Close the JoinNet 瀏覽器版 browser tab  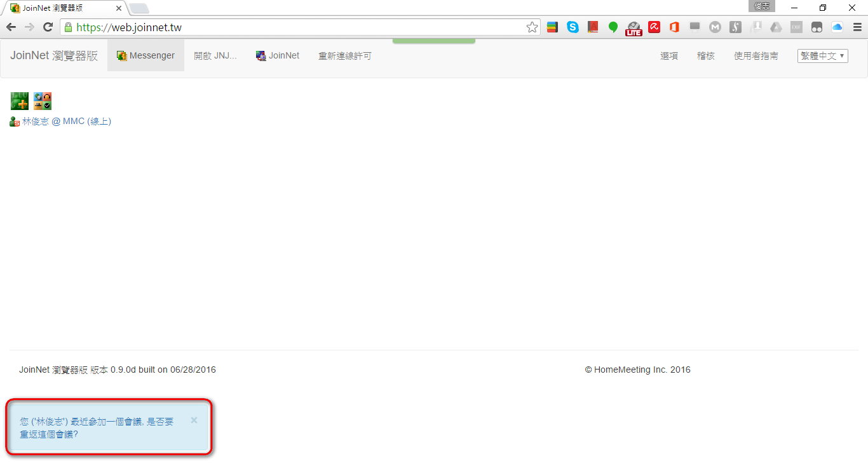coord(118,8)
